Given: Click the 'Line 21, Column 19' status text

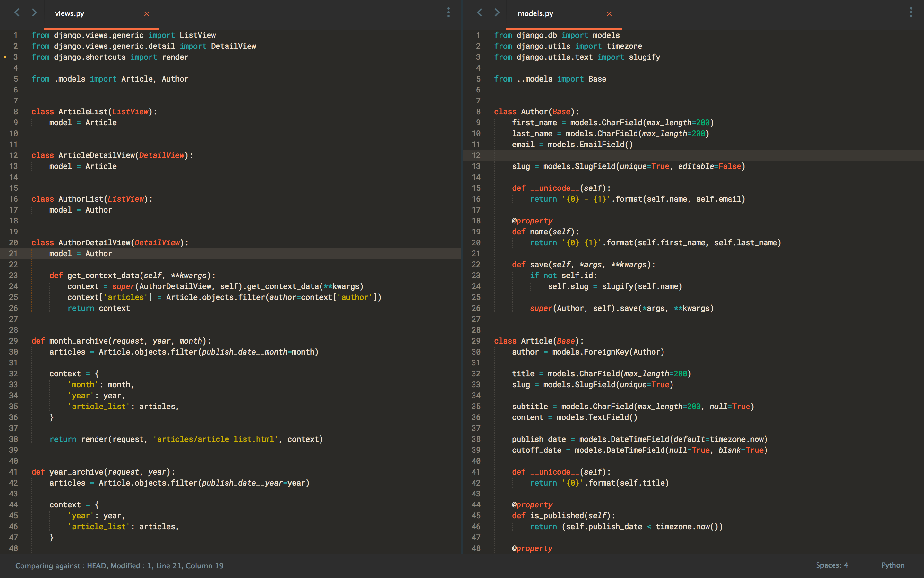Looking at the screenshot, I should pyautogui.click(x=190, y=565).
